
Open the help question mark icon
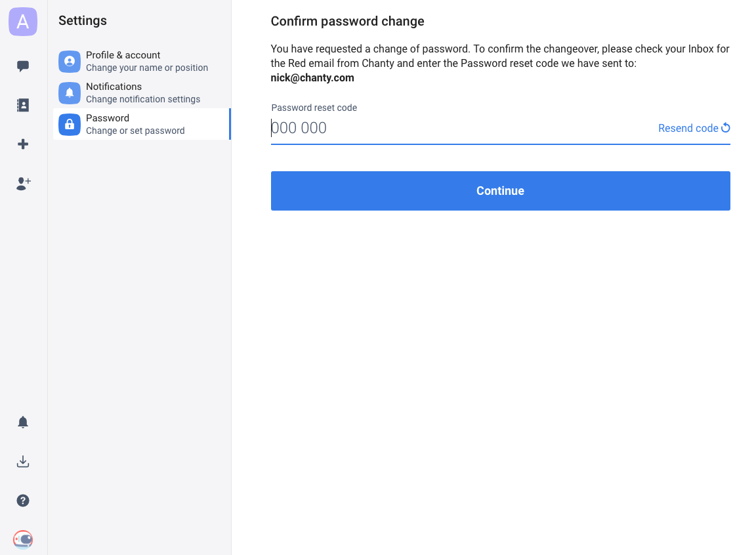pos(23,501)
